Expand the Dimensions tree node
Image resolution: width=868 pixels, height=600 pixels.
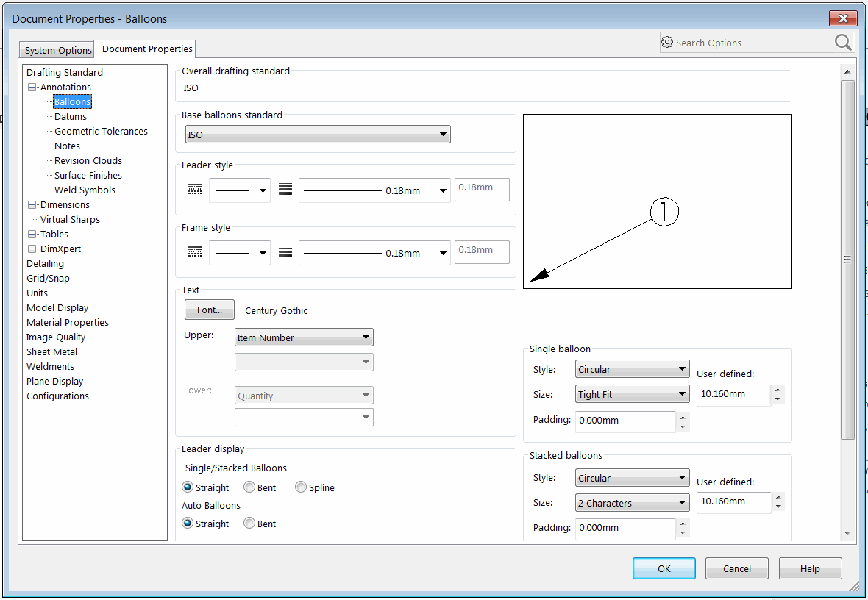point(32,205)
